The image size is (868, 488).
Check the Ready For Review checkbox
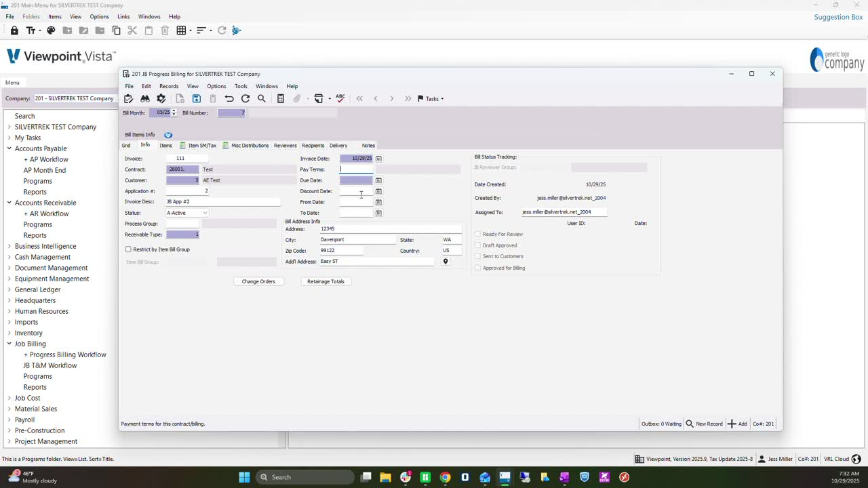coord(477,235)
